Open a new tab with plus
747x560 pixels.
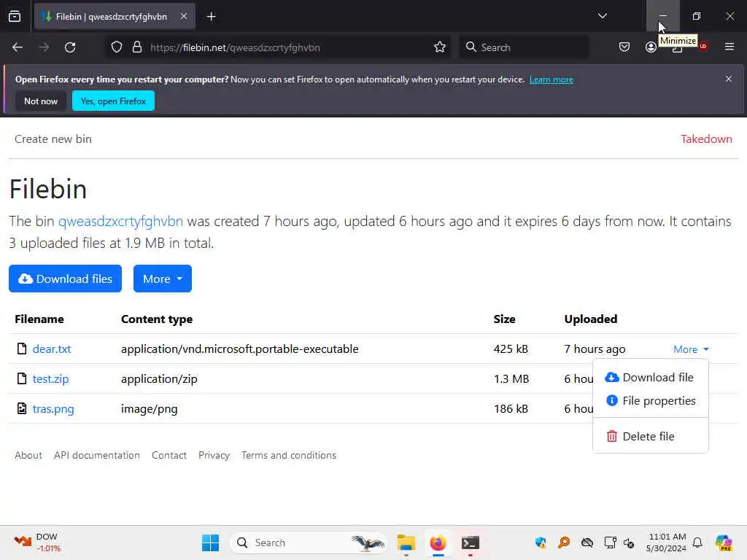[211, 17]
